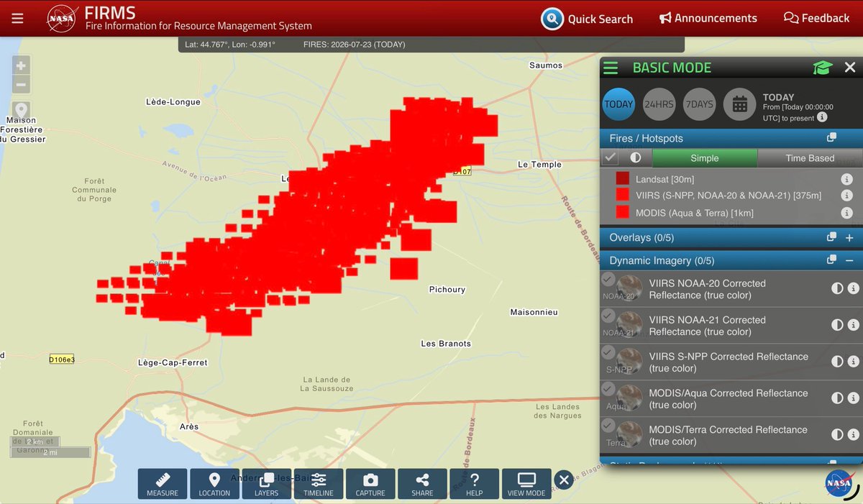Adjust opacity of MODIS/Terra imagery

tap(837, 434)
